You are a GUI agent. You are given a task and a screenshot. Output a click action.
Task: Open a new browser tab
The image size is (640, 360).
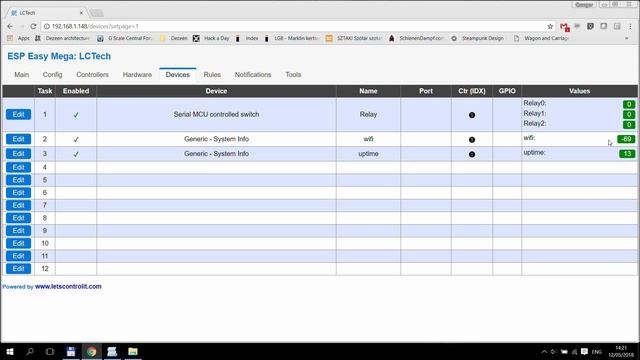96,13
